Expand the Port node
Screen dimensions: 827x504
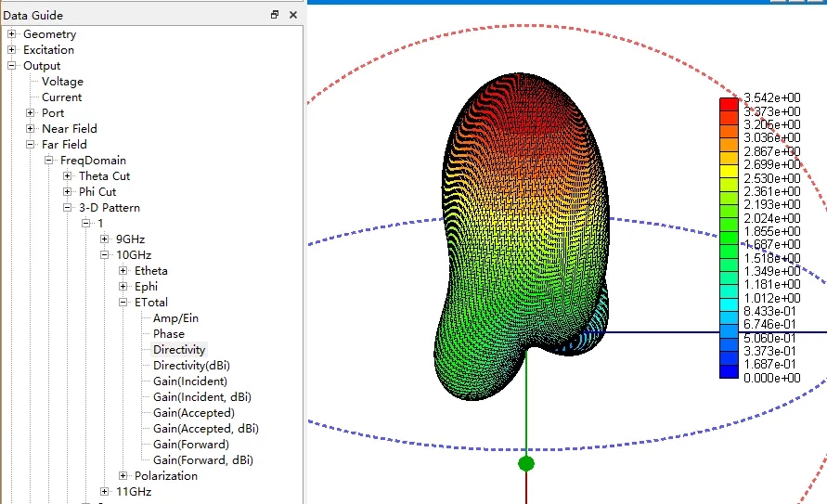30,113
